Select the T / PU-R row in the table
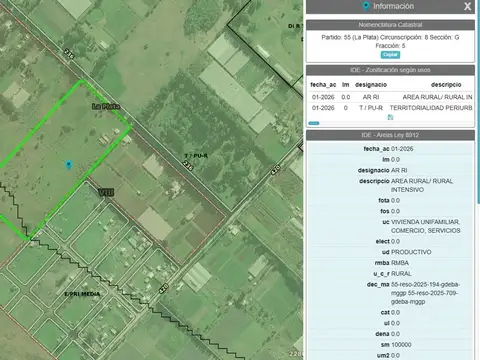Screen dimensions: 480x360 390,108
